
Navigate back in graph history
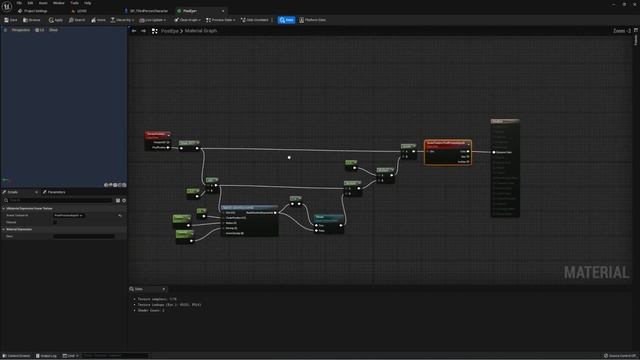click(134, 31)
